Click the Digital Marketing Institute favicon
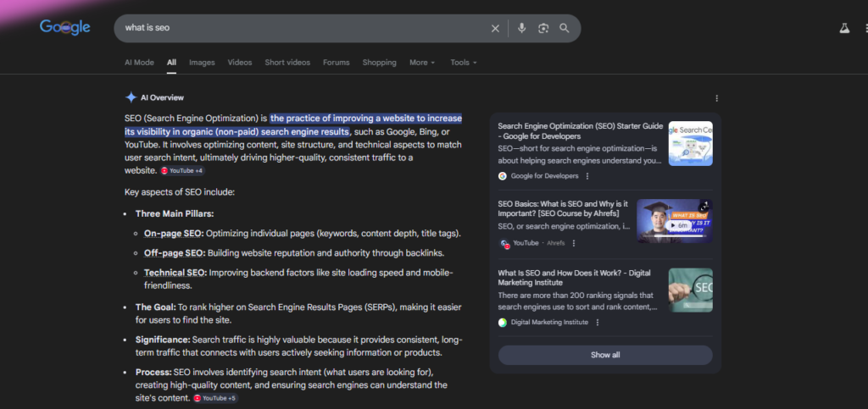The image size is (868, 409). [x=503, y=323]
